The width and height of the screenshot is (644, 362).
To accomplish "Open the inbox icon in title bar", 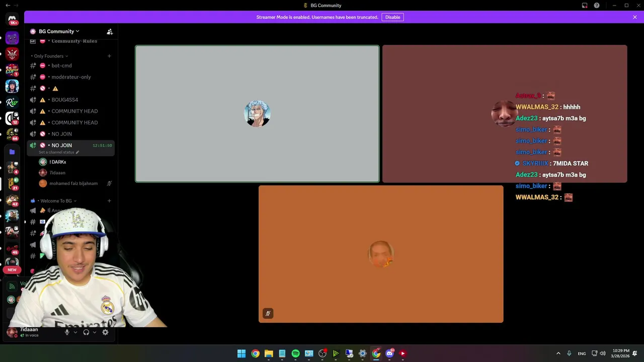I will (x=585, y=6).
